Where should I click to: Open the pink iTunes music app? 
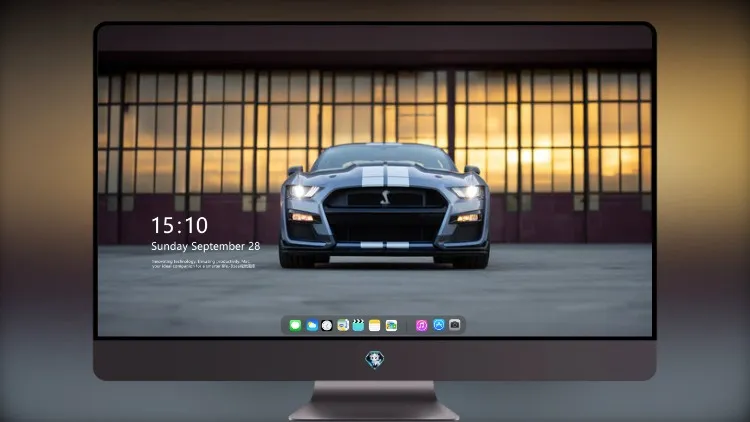coord(421,325)
